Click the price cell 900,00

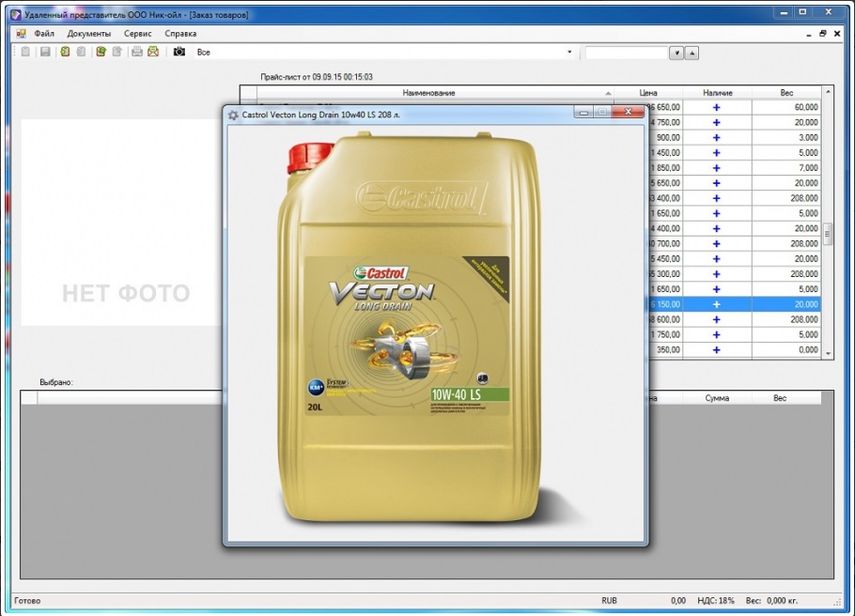(668, 137)
